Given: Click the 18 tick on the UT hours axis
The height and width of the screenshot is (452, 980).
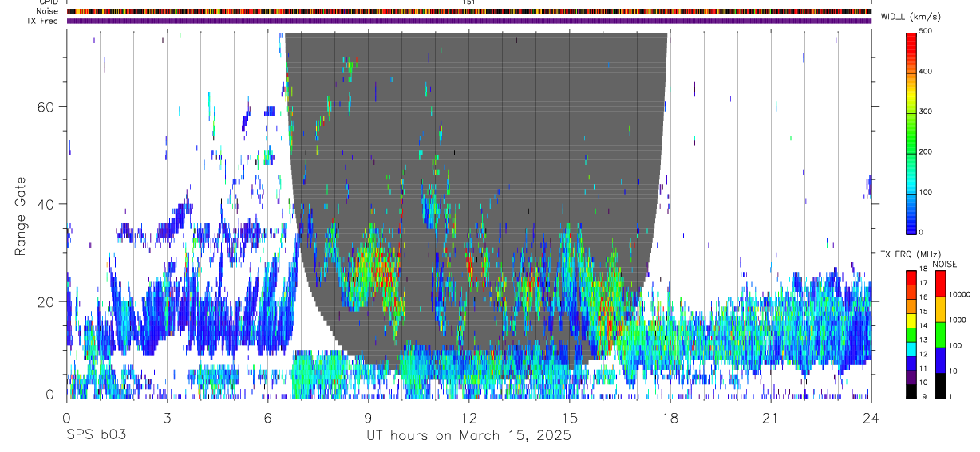Looking at the screenshot, I should (670, 418).
